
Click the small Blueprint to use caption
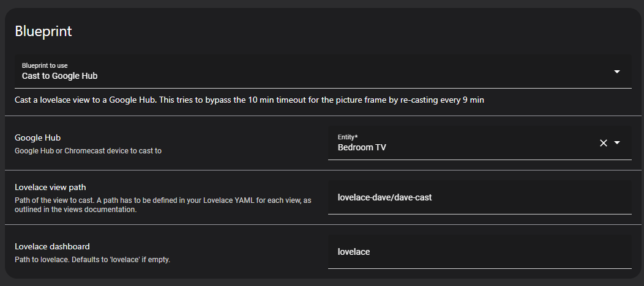coord(45,65)
